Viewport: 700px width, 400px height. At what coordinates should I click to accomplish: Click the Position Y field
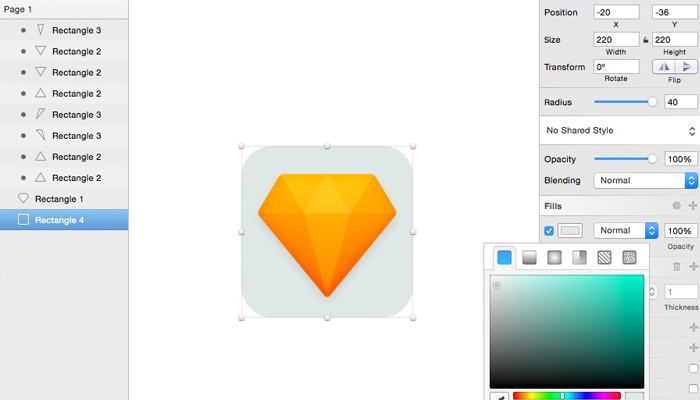[675, 12]
